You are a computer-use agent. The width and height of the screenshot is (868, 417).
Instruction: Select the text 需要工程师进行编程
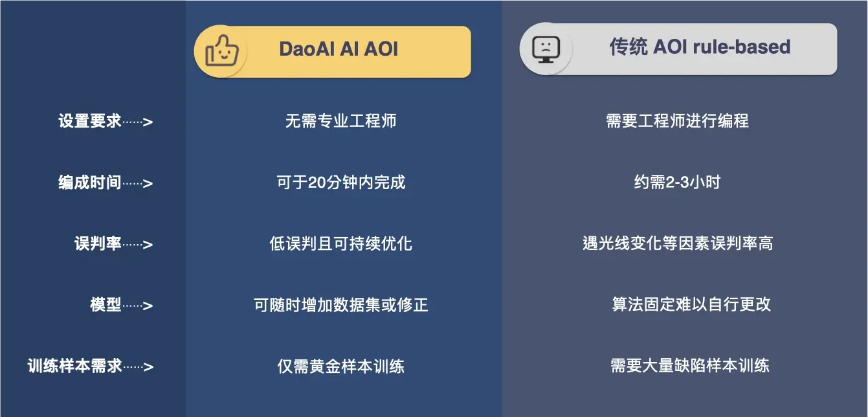click(x=678, y=121)
